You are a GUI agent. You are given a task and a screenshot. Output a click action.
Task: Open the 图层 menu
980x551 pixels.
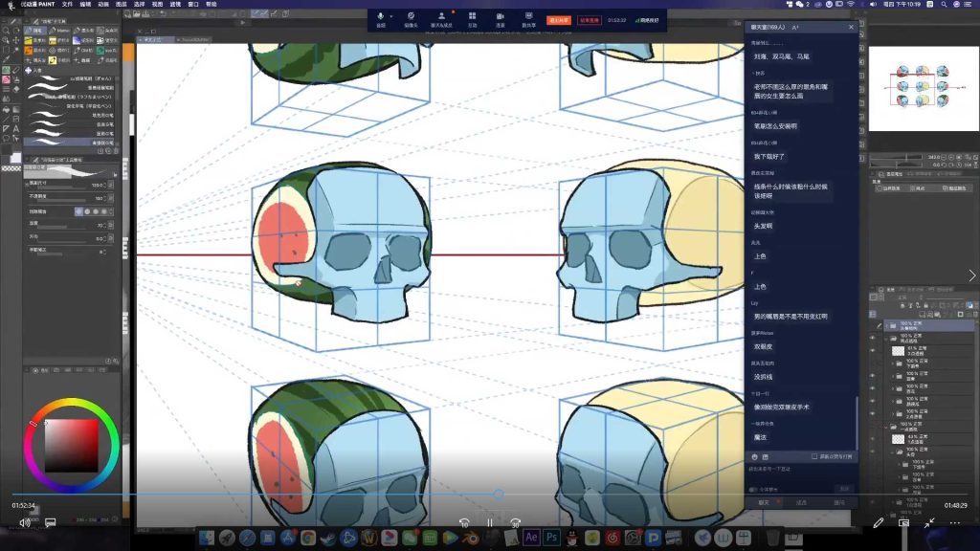pyautogui.click(x=121, y=4)
